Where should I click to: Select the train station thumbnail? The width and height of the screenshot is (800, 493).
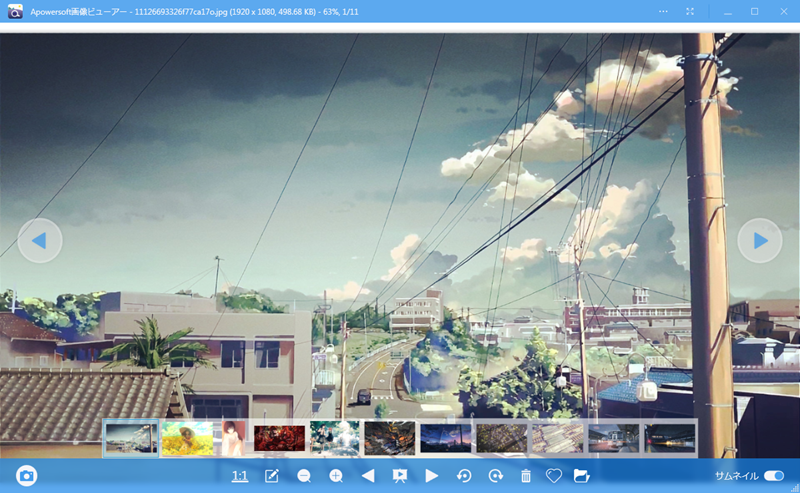coord(613,438)
